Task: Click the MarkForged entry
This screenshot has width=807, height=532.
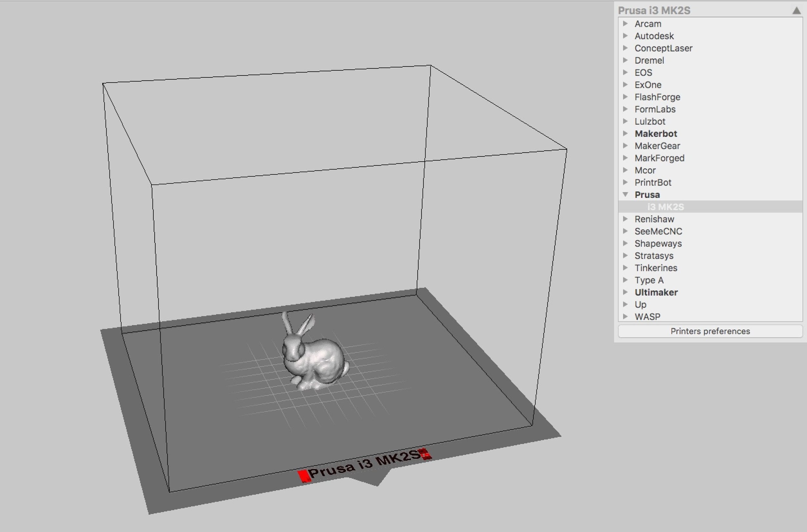Action: [659, 158]
